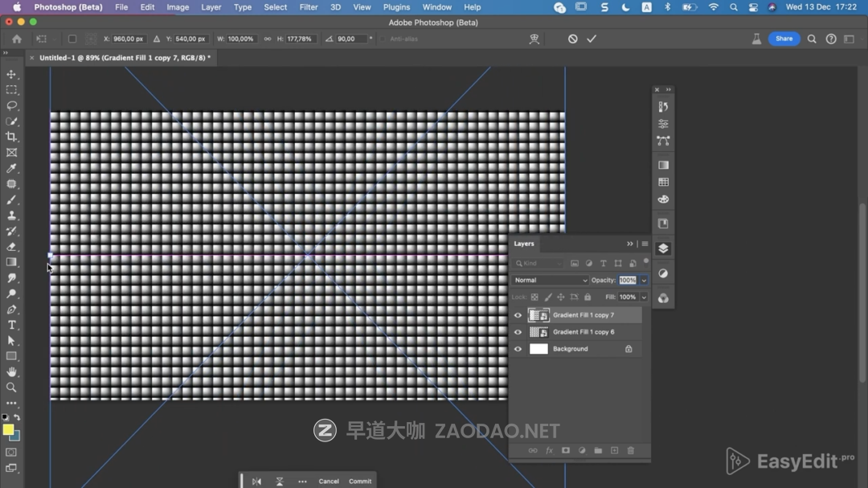Screen dimensions: 868x488
Task: Select the Type tool
Action: click(11, 325)
